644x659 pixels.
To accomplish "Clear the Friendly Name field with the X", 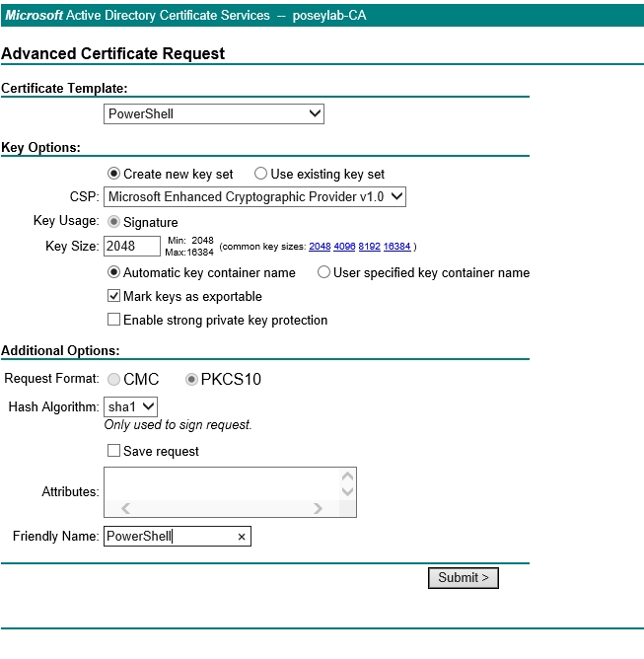I will (x=242, y=537).
